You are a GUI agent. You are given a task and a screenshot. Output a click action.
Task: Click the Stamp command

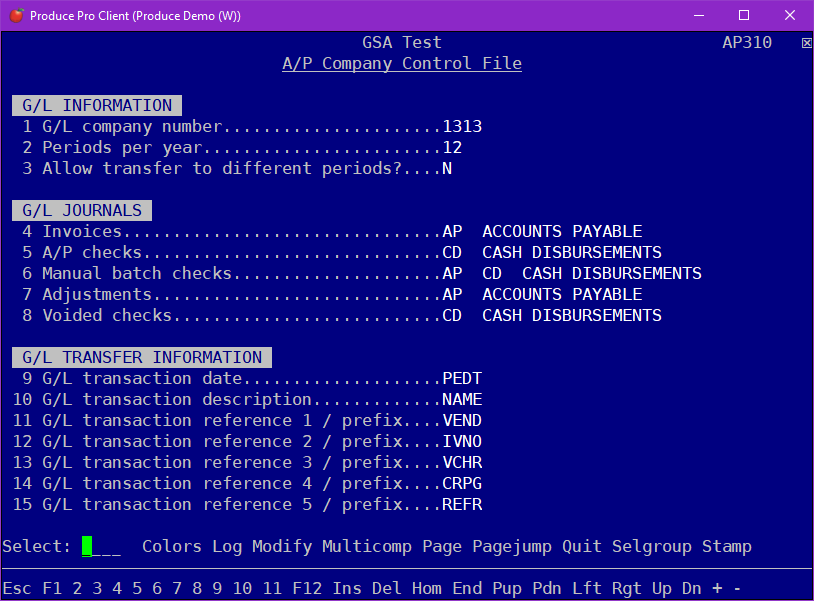point(727,546)
